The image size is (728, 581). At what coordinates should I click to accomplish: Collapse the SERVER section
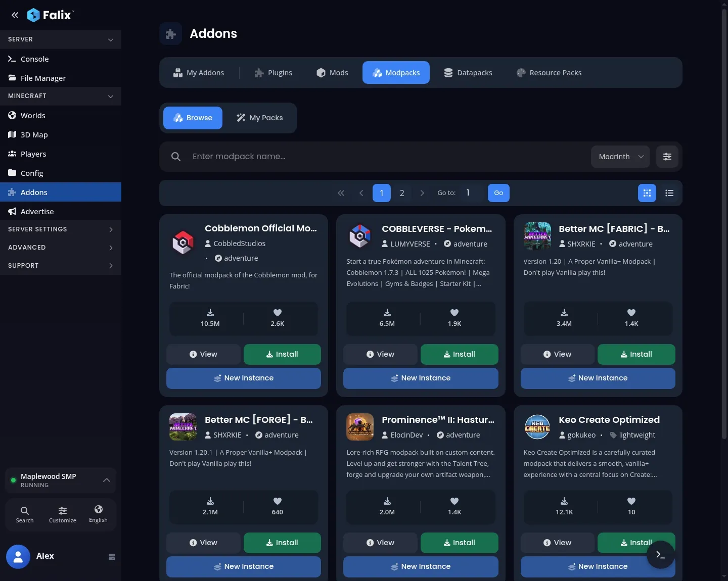tap(61, 39)
